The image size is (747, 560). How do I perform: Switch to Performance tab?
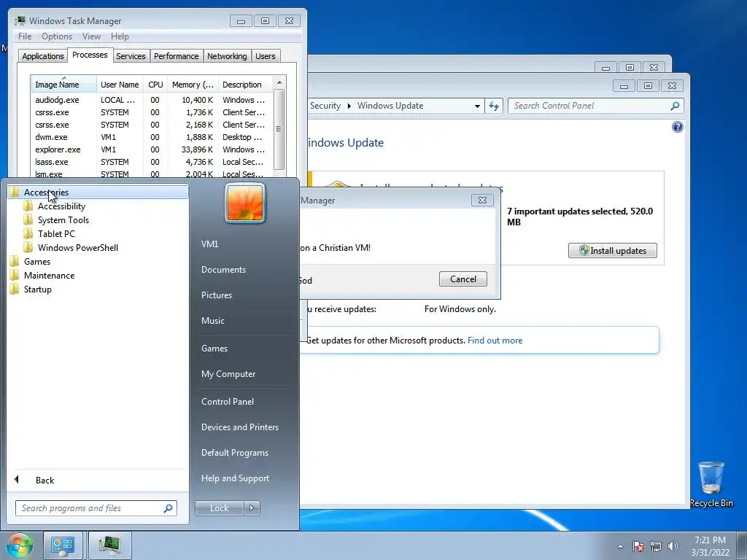[177, 56]
